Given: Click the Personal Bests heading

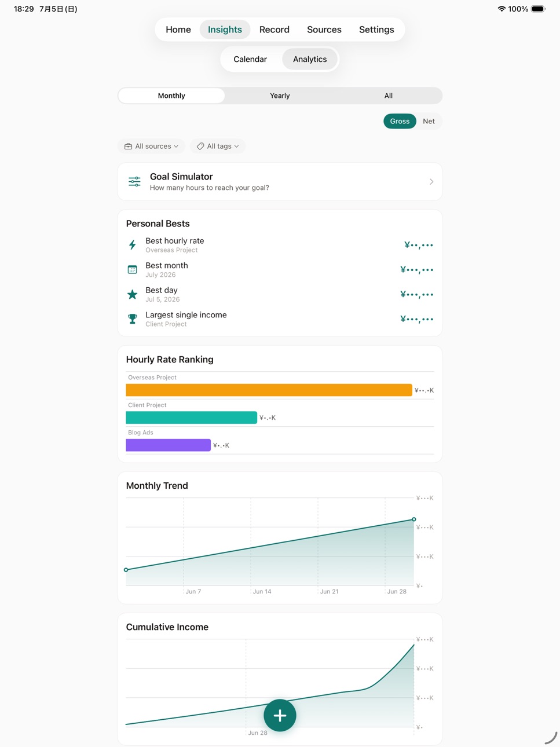Looking at the screenshot, I should click(x=158, y=224).
